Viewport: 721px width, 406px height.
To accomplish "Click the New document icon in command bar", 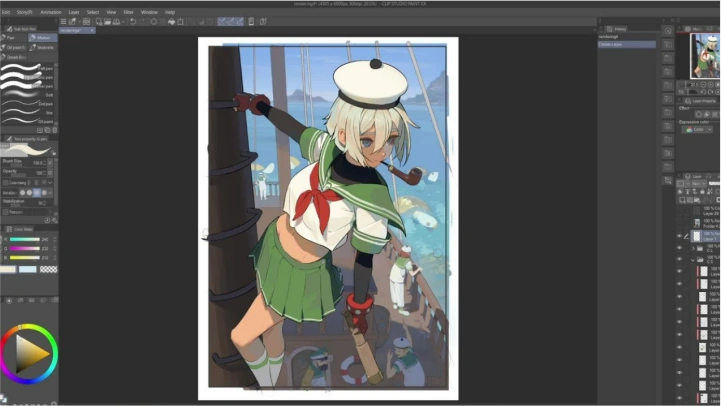I will pyautogui.click(x=98, y=22).
